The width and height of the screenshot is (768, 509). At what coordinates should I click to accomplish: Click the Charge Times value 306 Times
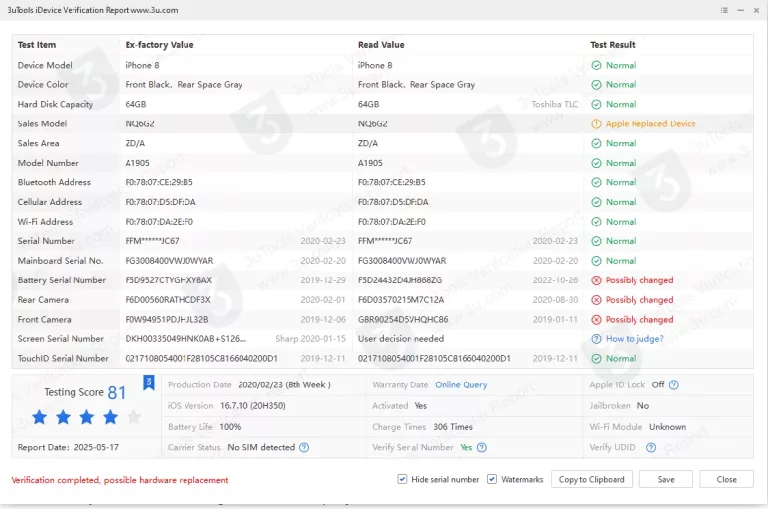pos(453,427)
